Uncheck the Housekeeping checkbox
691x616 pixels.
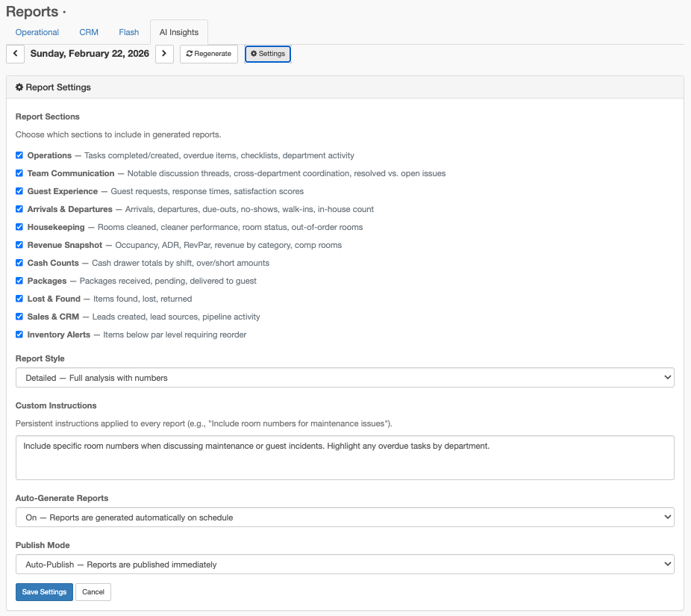click(19, 227)
